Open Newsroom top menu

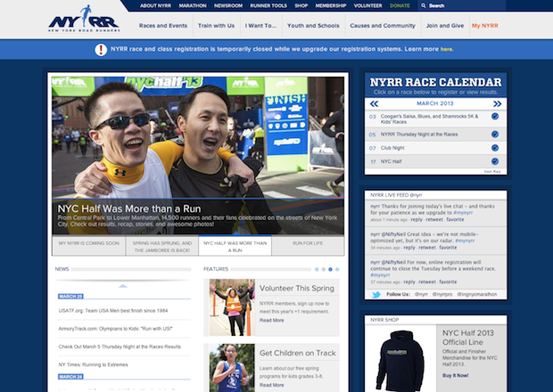coord(228,5)
